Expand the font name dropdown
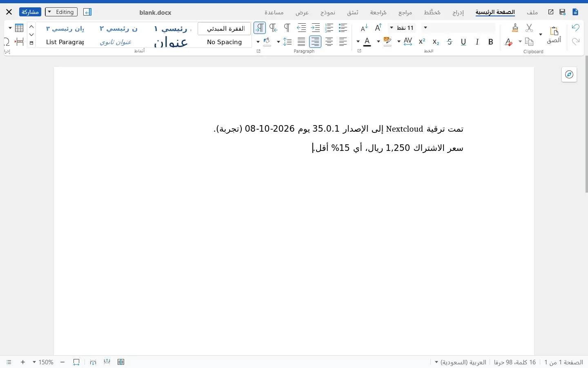This screenshot has height=368, width=588. coord(425,28)
